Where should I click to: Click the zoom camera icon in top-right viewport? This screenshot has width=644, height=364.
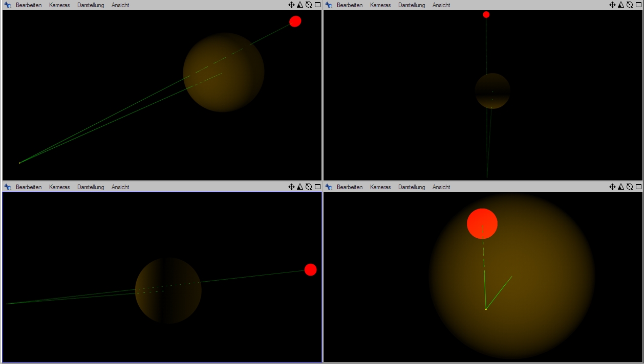pyautogui.click(x=621, y=5)
